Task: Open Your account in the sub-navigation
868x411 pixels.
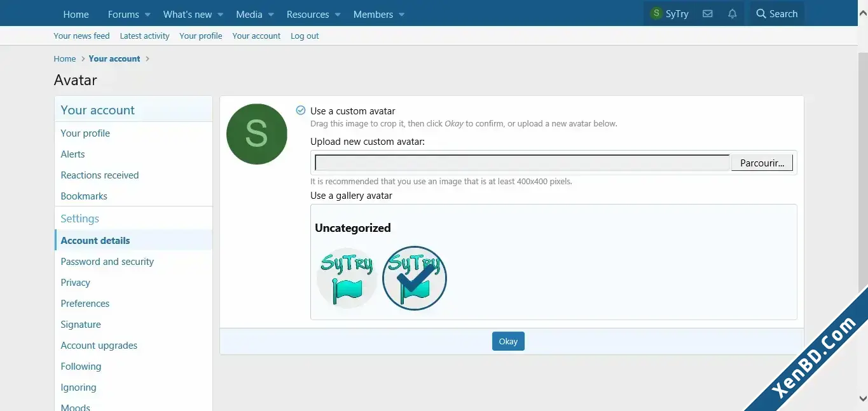Action: pyautogui.click(x=256, y=36)
